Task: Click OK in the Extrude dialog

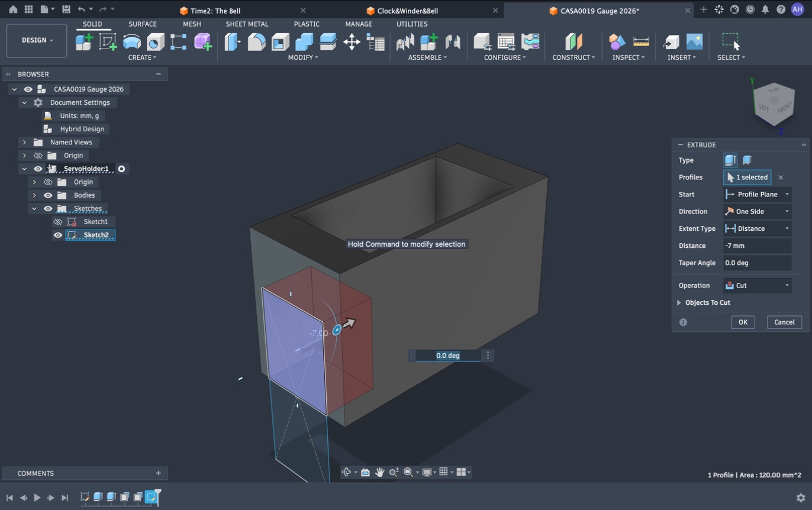Action: pyautogui.click(x=743, y=322)
